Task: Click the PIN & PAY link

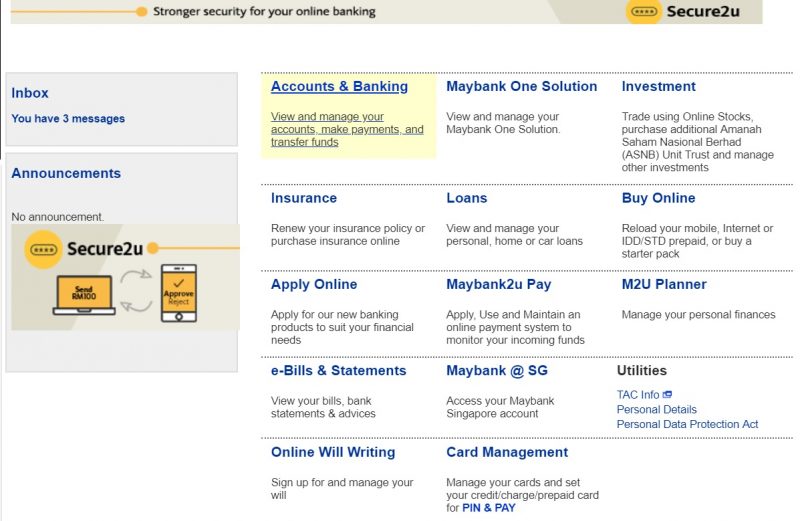Action: click(x=489, y=508)
